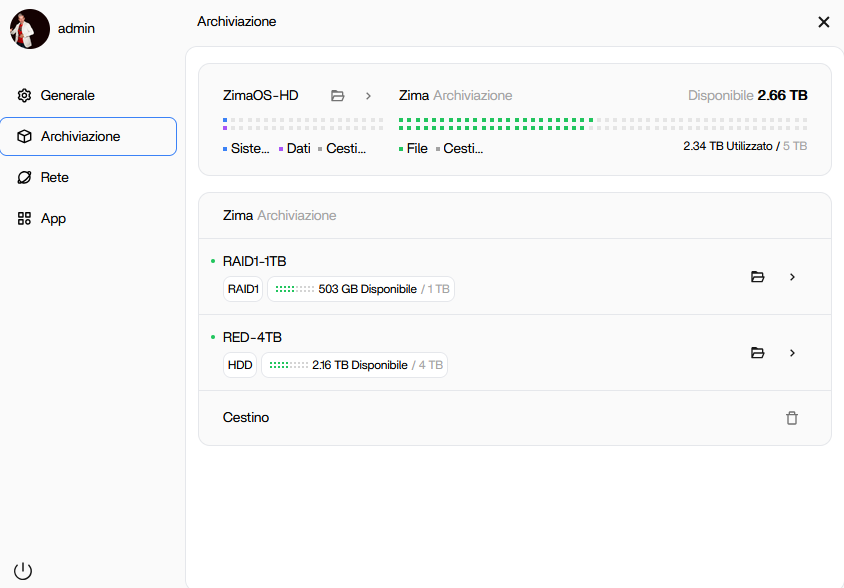
Task: Close the Archiviazione settings window
Action: (824, 22)
